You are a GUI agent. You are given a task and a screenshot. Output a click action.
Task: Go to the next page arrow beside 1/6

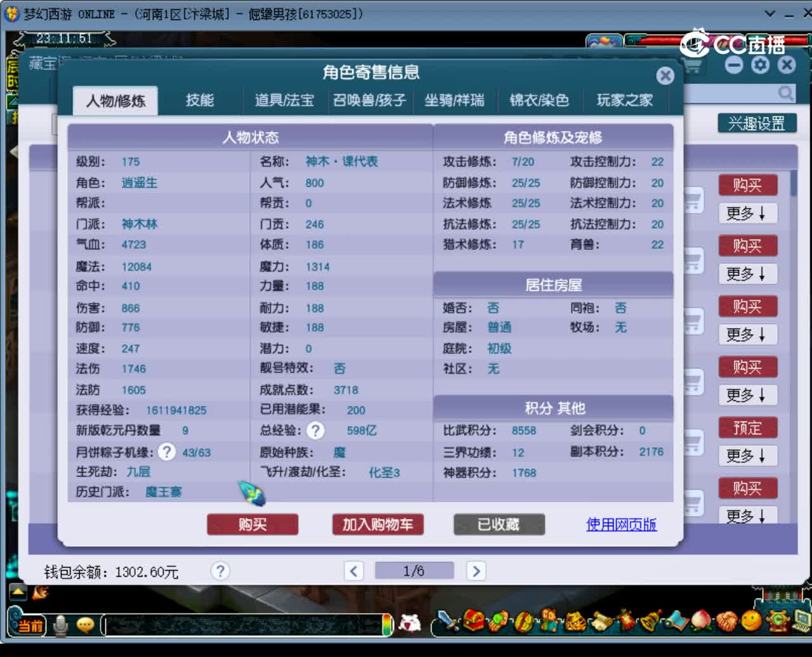click(x=476, y=571)
